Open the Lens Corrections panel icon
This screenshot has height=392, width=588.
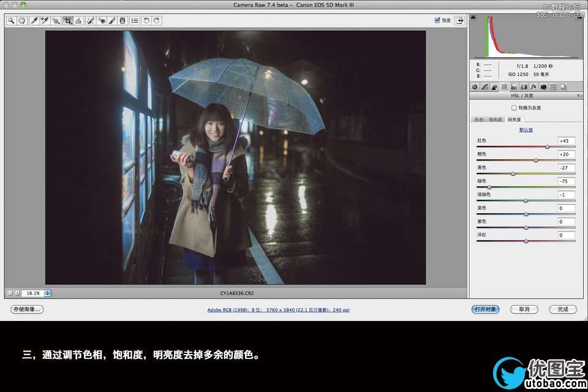pos(524,86)
